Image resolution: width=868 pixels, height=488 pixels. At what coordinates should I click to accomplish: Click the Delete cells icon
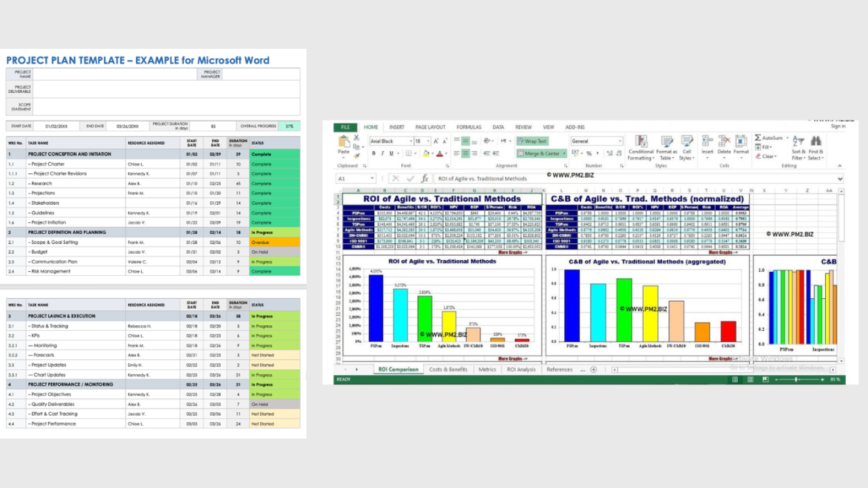tap(724, 141)
